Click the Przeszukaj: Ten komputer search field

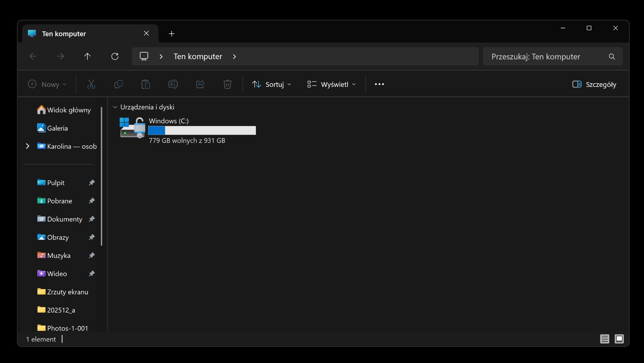tap(546, 57)
